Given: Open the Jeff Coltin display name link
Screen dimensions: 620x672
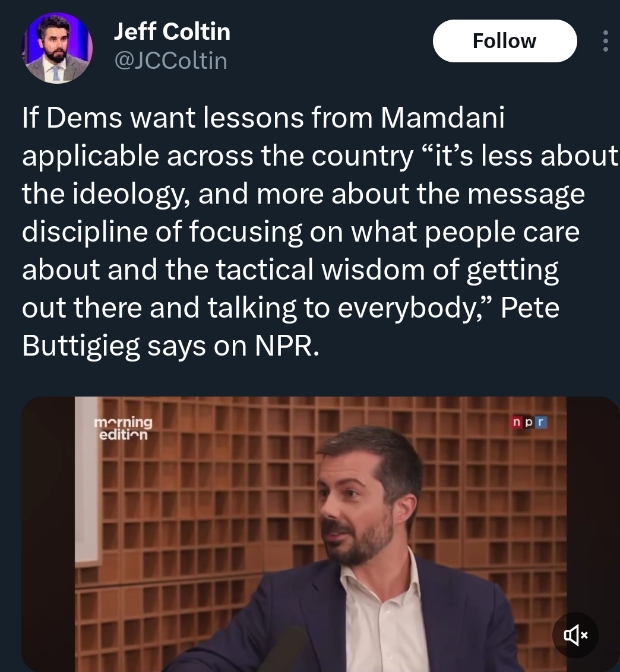Looking at the screenshot, I should (172, 31).
